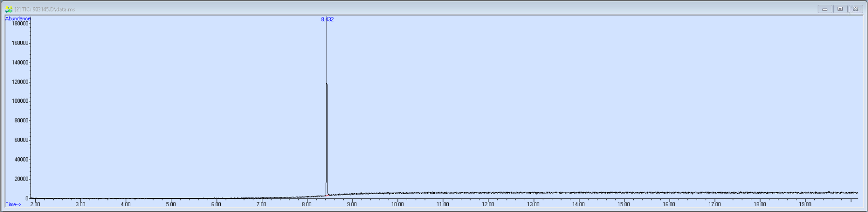Click the 17.00 time tick label
The image size is (868, 212).
715,204
